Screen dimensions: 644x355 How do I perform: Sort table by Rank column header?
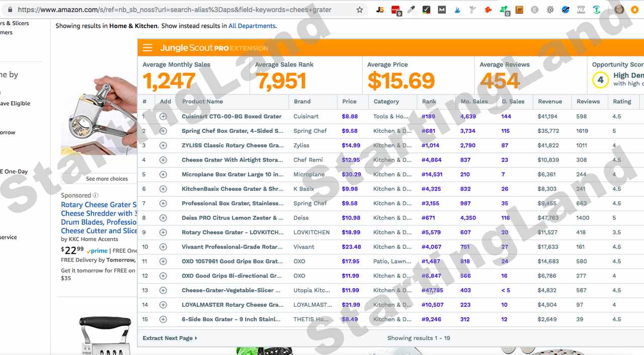[x=429, y=102]
